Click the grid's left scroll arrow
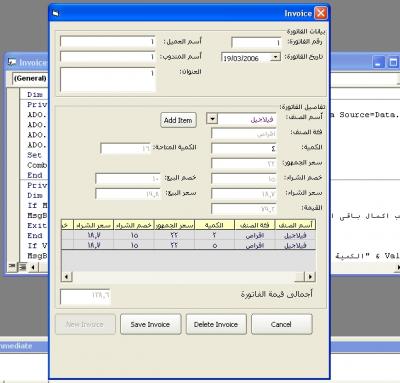400x383 pixels. point(67,276)
